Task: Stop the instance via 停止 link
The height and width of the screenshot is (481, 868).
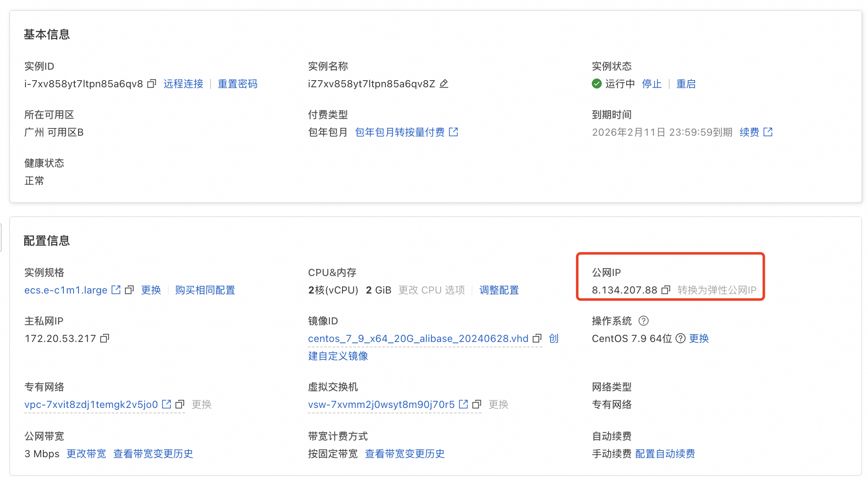Action: (x=652, y=84)
